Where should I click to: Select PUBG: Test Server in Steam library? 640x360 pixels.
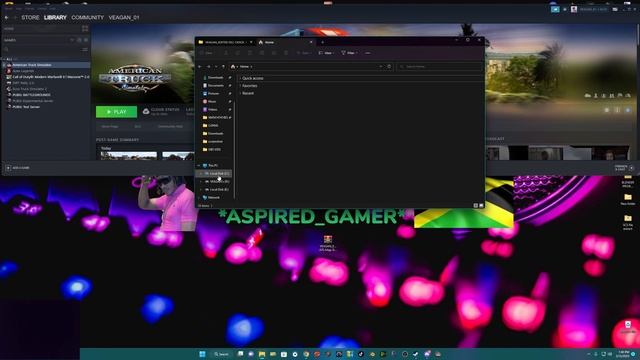26,107
